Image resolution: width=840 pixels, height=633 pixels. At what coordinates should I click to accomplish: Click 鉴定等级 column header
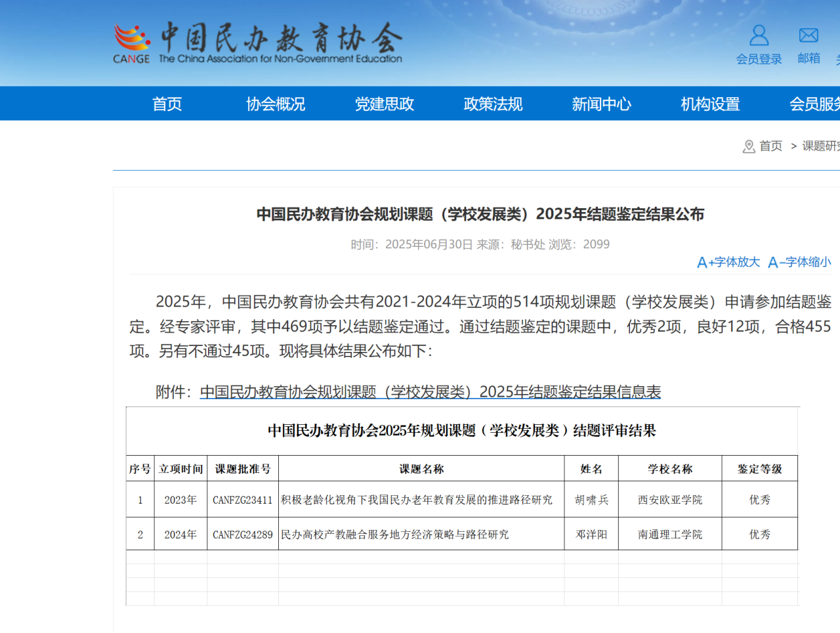coord(760,469)
